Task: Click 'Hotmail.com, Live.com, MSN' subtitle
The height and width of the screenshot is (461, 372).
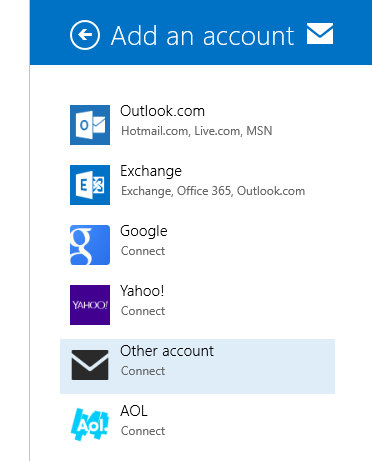Action: [197, 131]
